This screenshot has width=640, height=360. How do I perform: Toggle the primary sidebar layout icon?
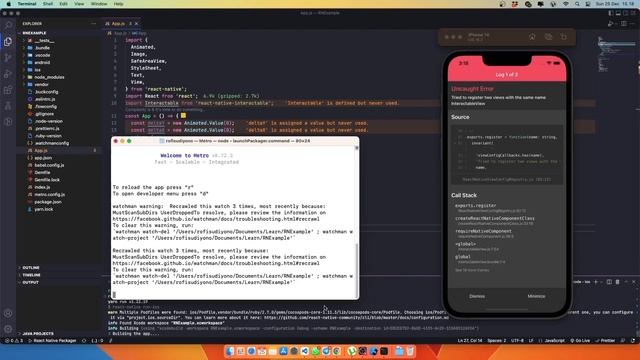611,13
